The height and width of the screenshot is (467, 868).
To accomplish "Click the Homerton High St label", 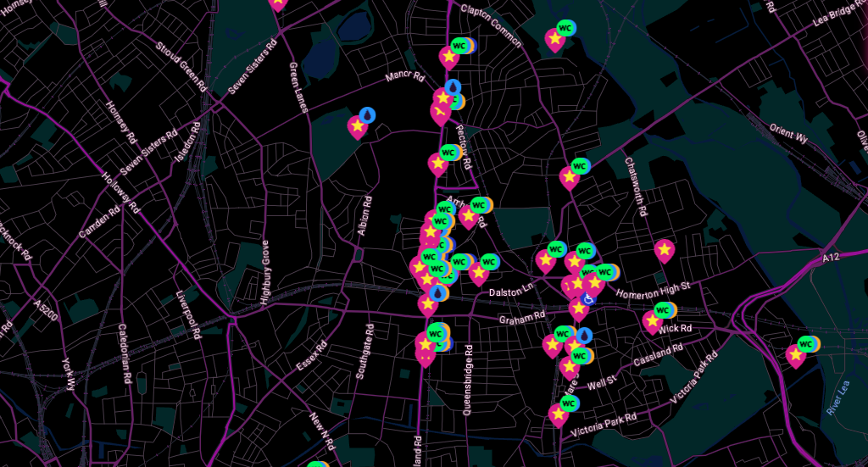I will [654, 290].
